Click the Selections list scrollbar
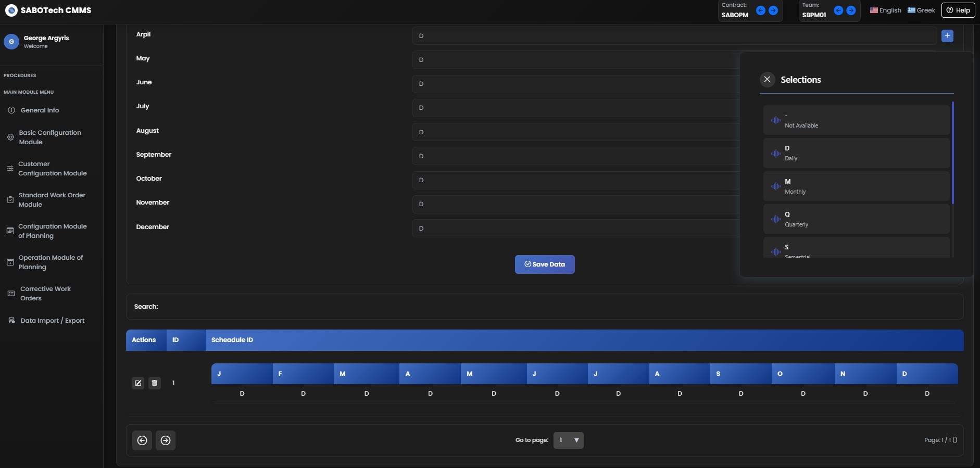Image resolution: width=980 pixels, height=468 pixels. [x=952, y=153]
